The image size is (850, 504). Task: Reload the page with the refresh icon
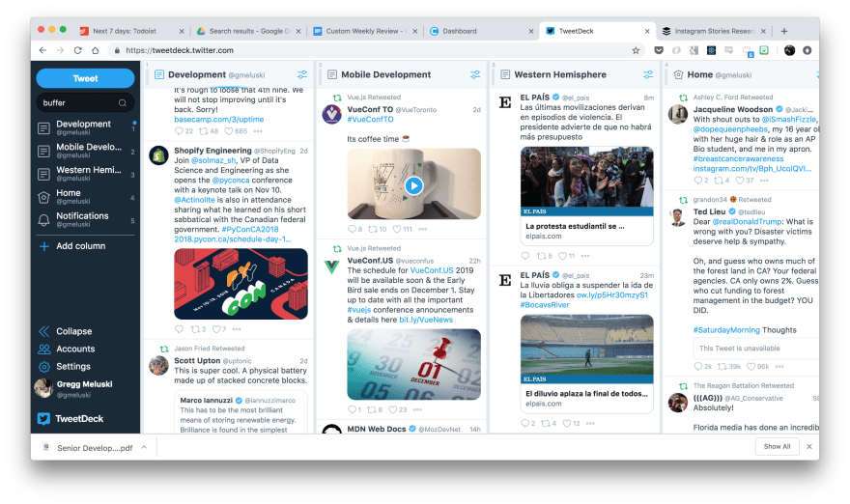[x=77, y=50]
